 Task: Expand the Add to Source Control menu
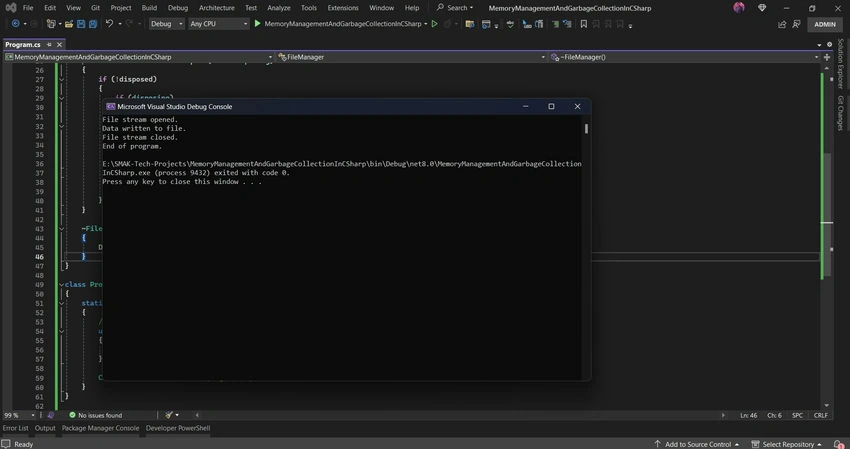tap(697, 444)
